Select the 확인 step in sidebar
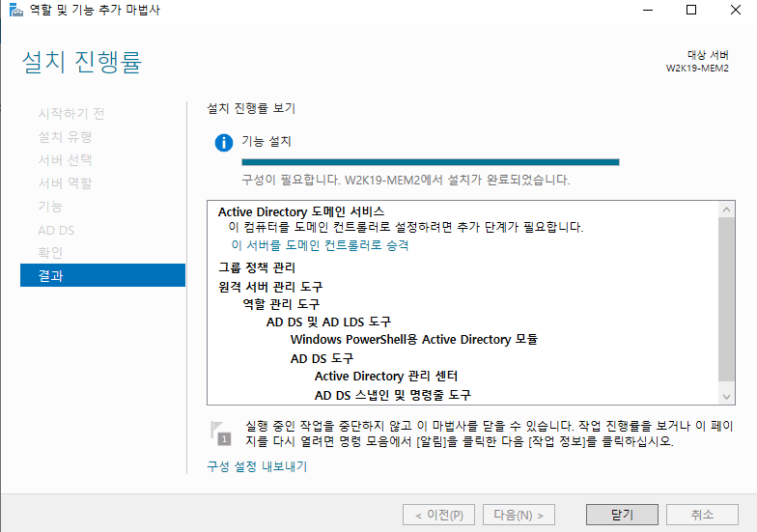This screenshot has height=532, width=757. pos(50,253)
